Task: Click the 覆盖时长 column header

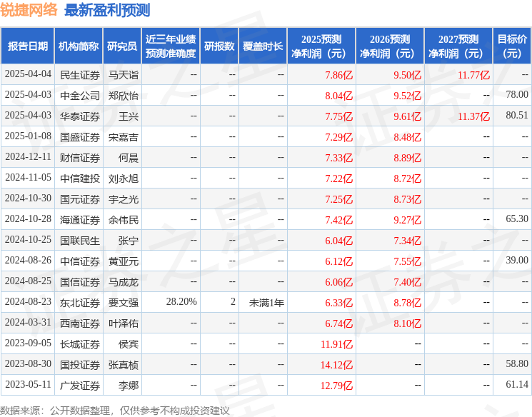Action: (x=263, y=46)
